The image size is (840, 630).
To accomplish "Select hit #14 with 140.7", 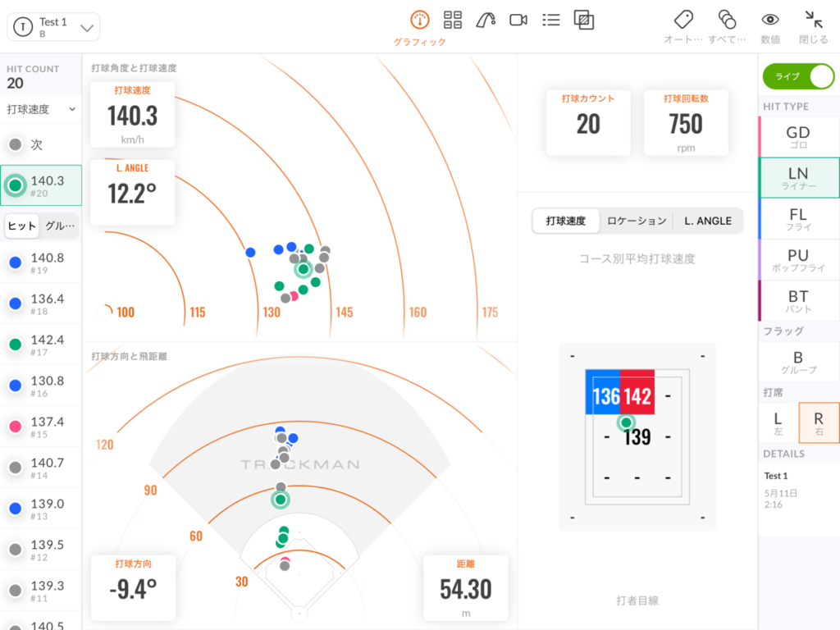I will [x=41, y=468].
